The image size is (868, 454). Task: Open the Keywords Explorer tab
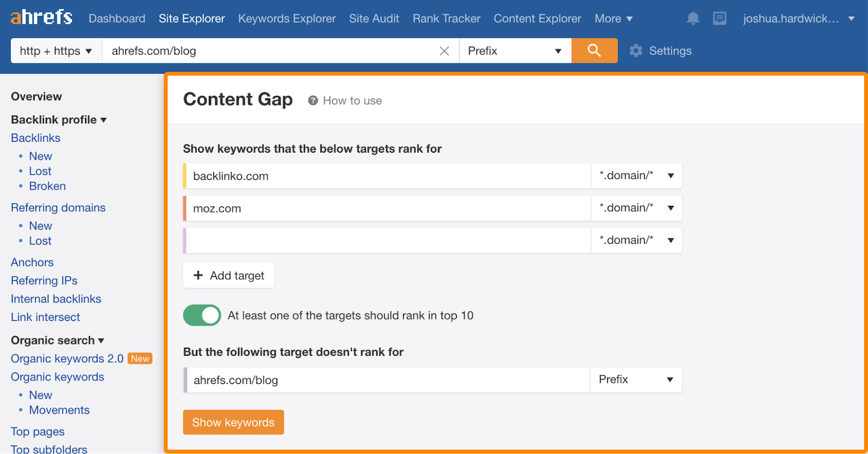(286, 18)
